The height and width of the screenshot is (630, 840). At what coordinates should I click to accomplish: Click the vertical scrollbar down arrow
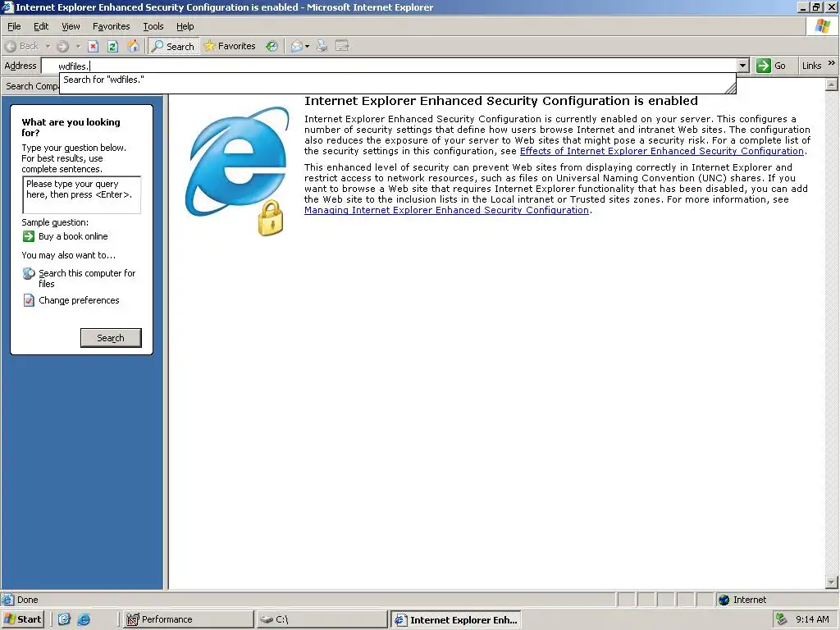tap(832, 582)
